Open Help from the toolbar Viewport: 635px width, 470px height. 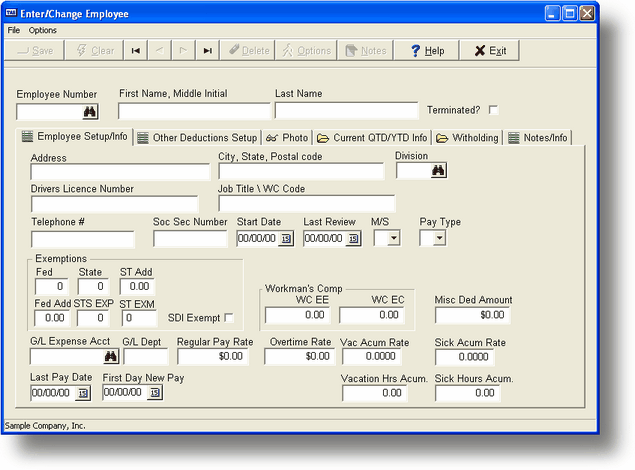pyautogui.click(x=427, y=51)
